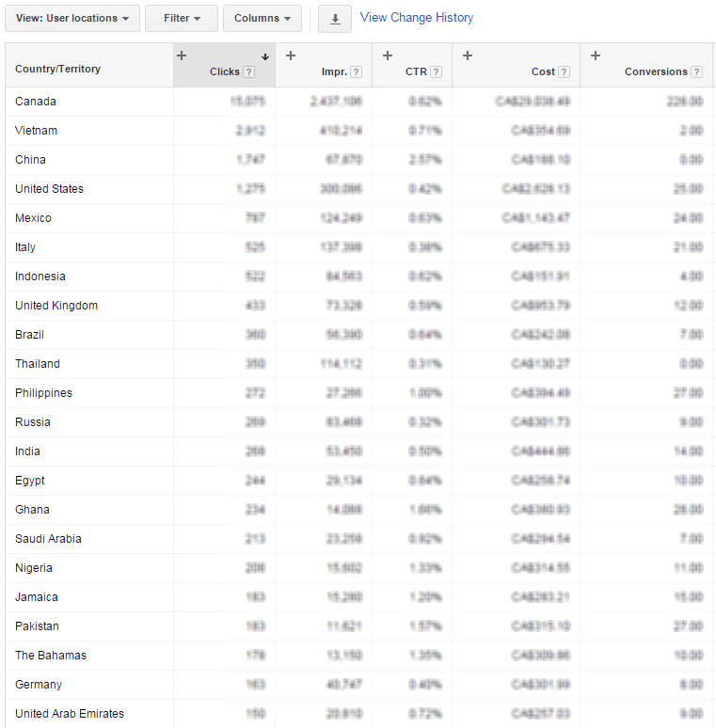The image size is (716, 728).
Task: Click the plus icon above CTR column
Action: tap(388, 55)
